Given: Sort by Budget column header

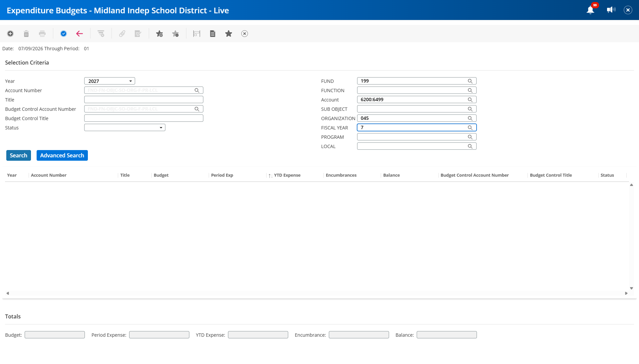Looking at the screenshot, I should [x=161, y=175].
